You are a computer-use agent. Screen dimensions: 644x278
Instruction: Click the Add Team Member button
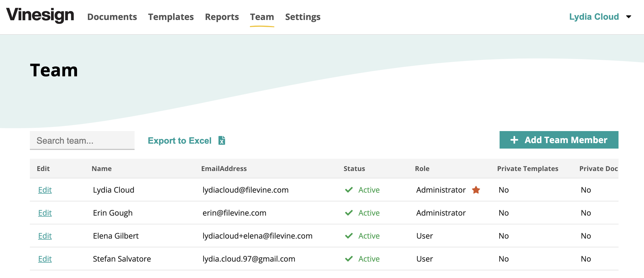tap(559, 140)
